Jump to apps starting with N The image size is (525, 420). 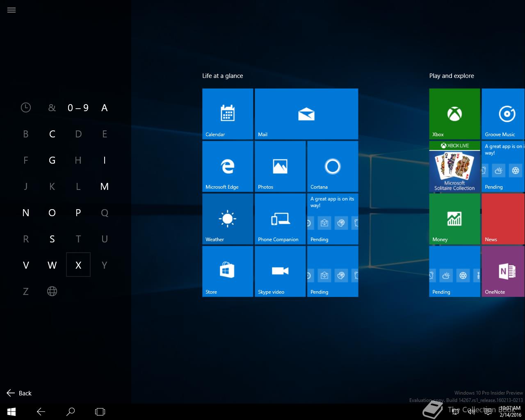26,213
